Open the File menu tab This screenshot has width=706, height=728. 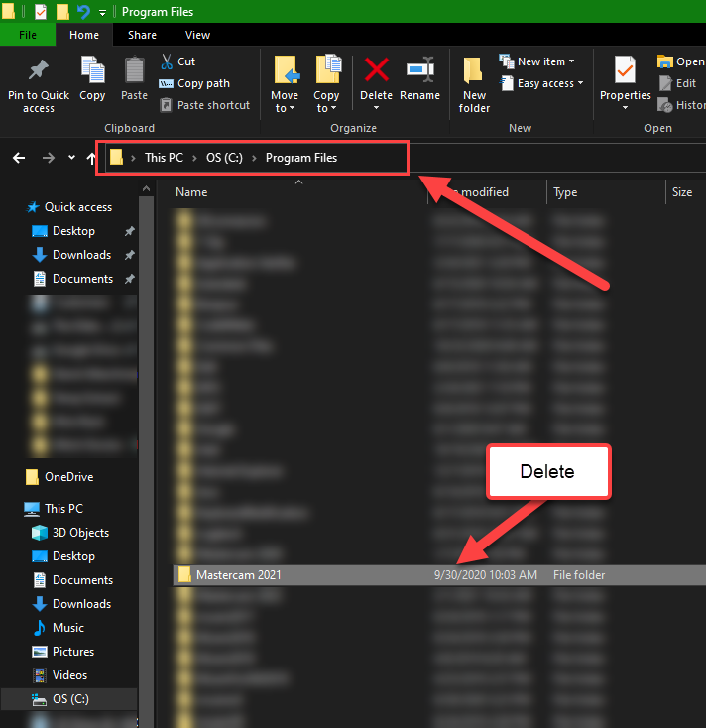(x=28, y=35)
